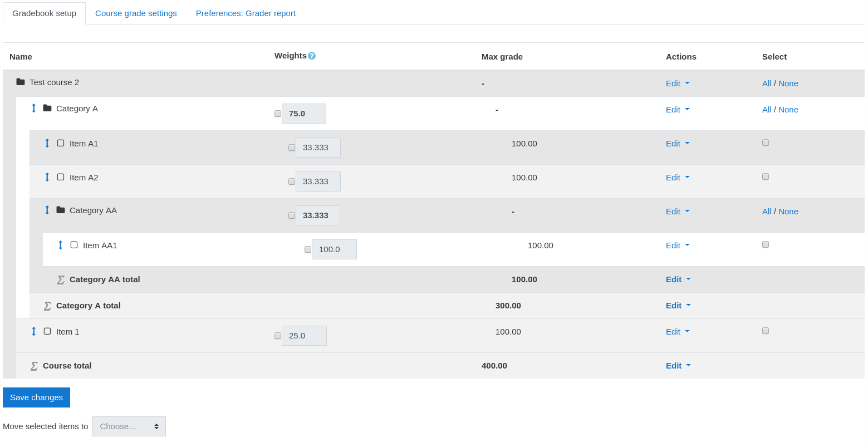Open the Edit menu for Item AA1

678,245
